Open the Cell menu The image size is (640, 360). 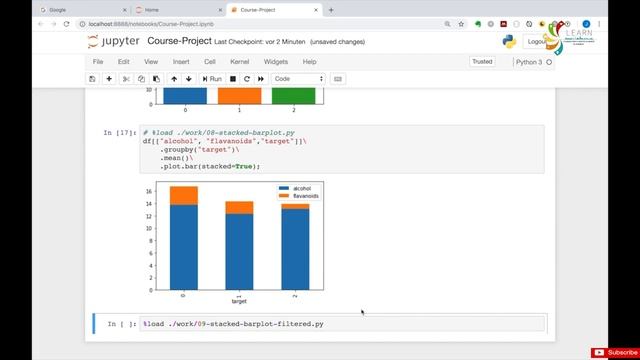[210, 62]
